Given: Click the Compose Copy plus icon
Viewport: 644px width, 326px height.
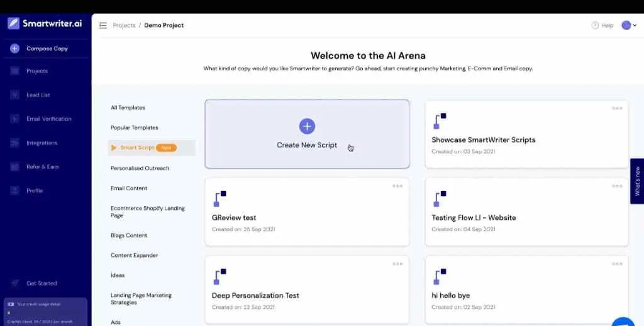Looking at the screenshot, I should coord(15,48).
